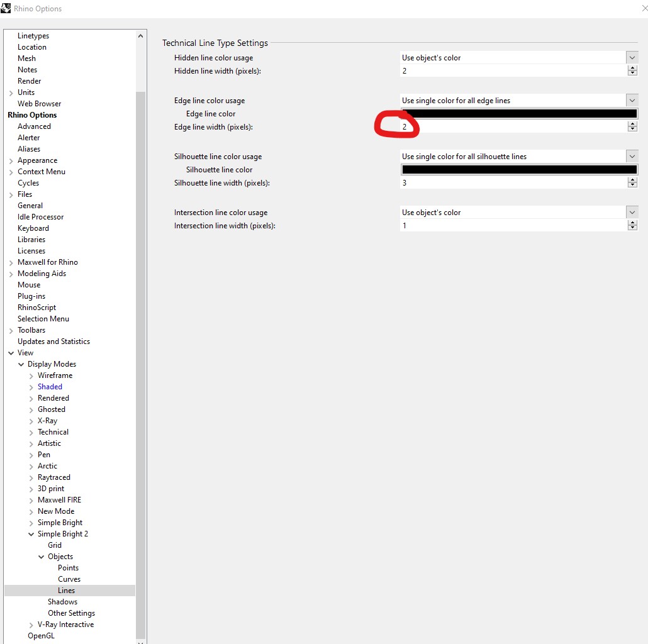Collapse the Simple Bright 2 node

pos(31,534)
